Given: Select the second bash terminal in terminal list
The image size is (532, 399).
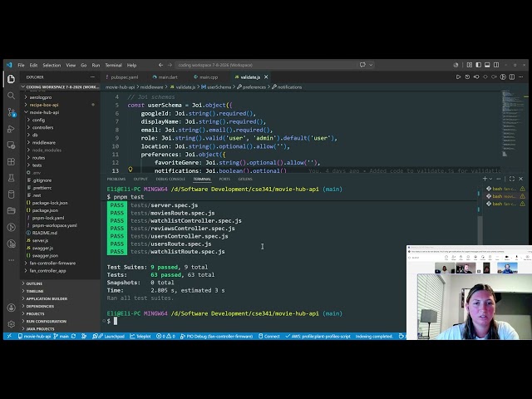Looking at the screenshot, I should coord(505,196).
